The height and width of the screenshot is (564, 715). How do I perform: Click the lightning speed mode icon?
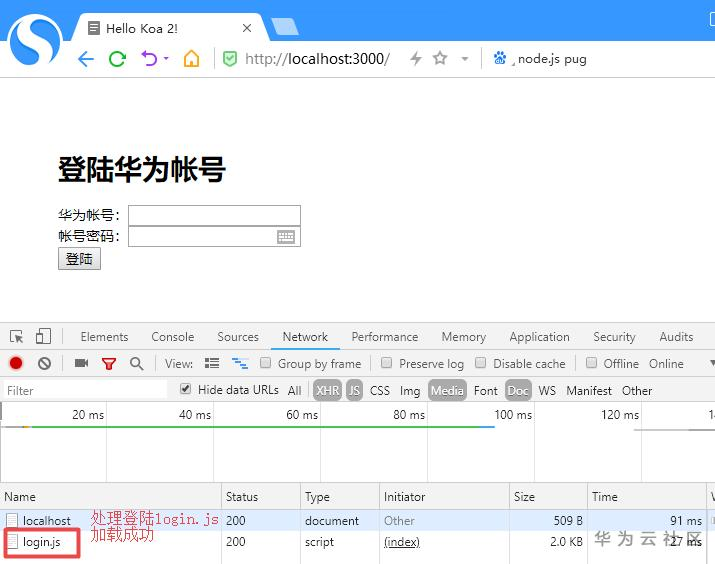coord(415,58)
